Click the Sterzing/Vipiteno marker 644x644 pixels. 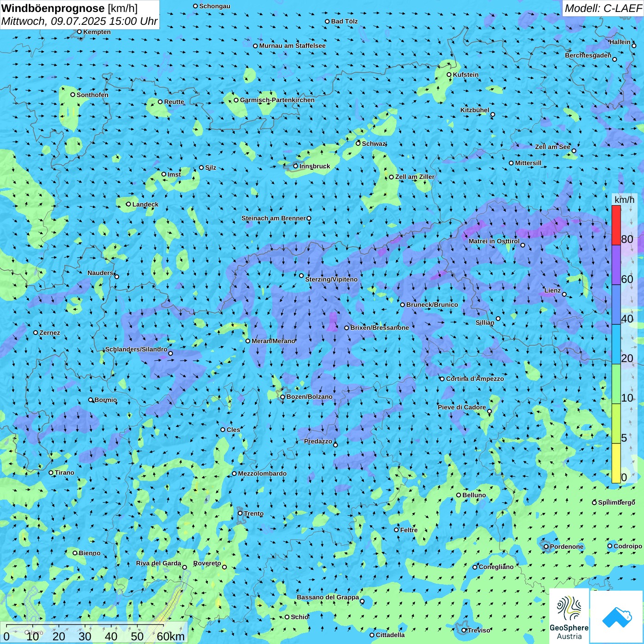(x=301, y=276)
